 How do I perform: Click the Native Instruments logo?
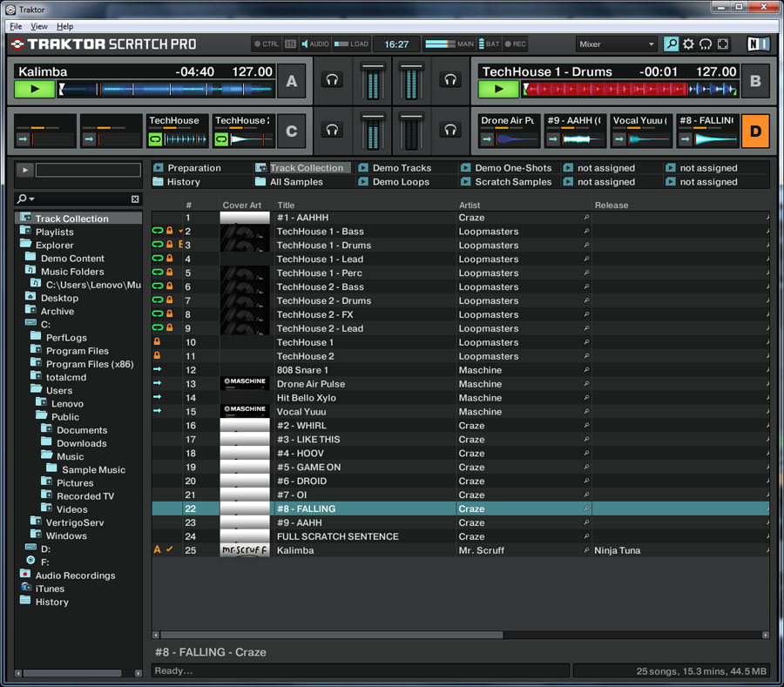click(x=758, y=44)
